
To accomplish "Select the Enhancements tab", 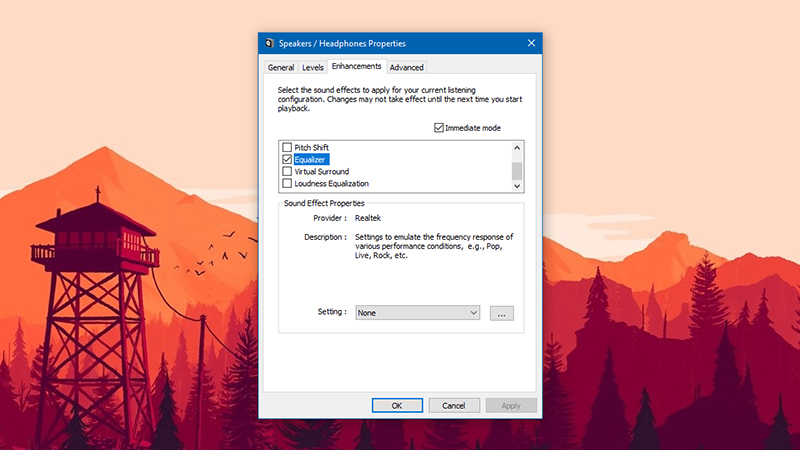I will (356, 66).
